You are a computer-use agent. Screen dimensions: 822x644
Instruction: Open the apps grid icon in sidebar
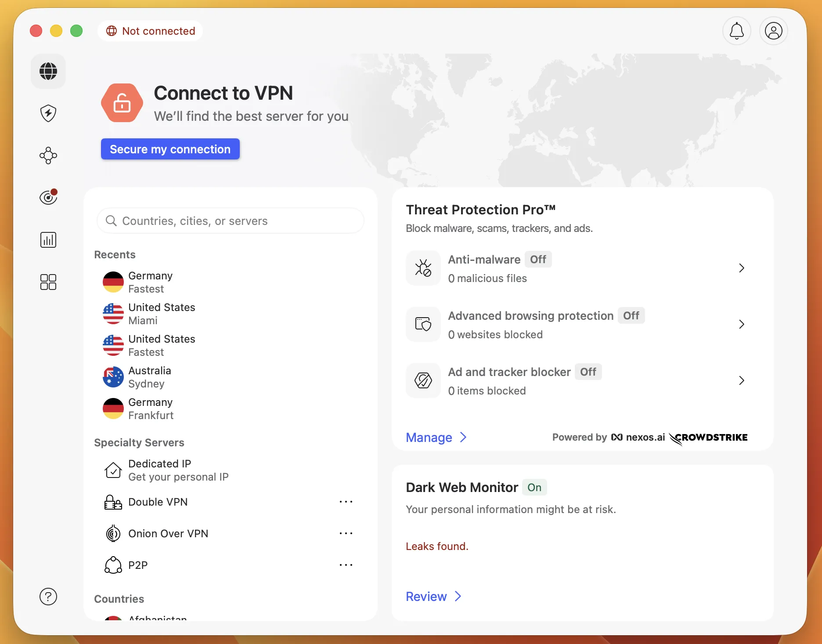(x=48, y=282)
